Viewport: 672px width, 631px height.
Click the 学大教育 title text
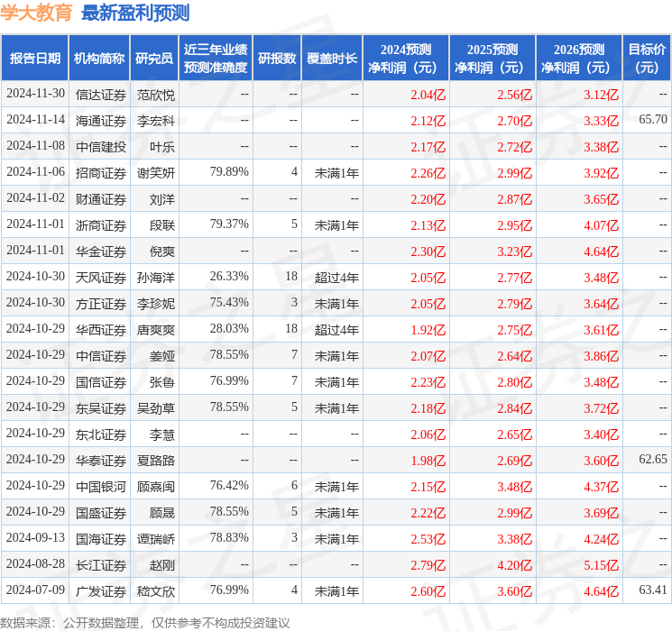pos(36,13)
